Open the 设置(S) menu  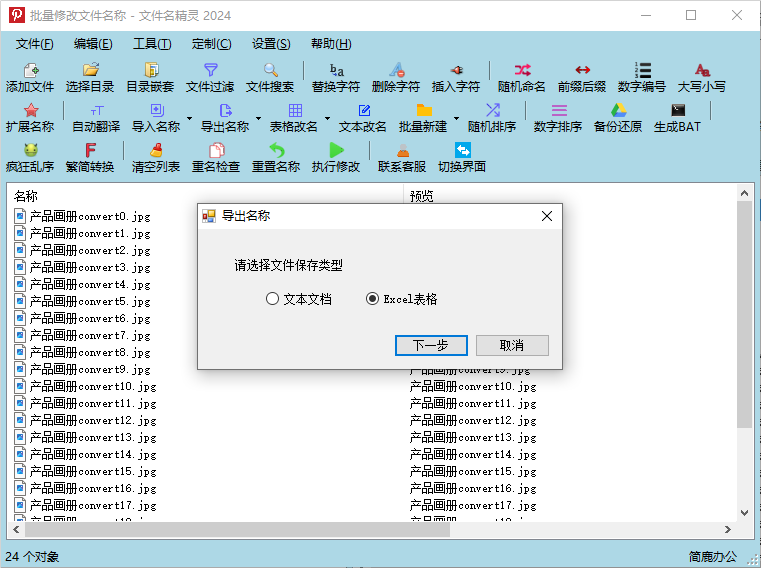point(271,44)
